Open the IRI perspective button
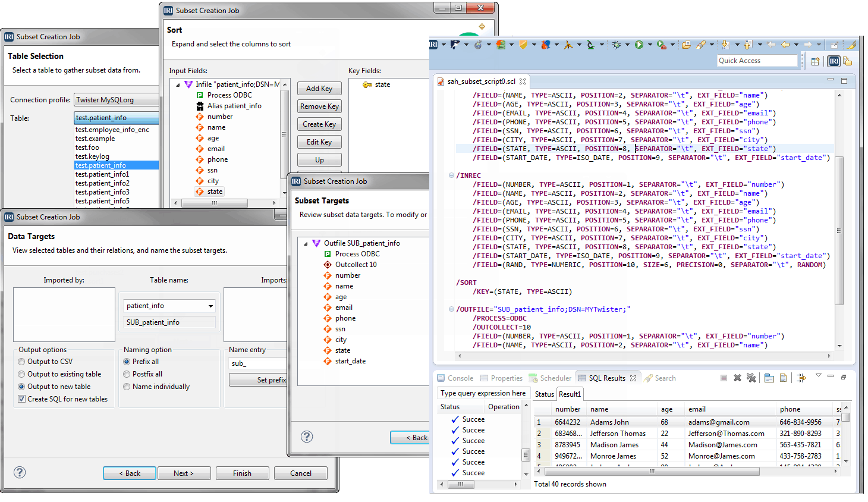 point(834,61)
